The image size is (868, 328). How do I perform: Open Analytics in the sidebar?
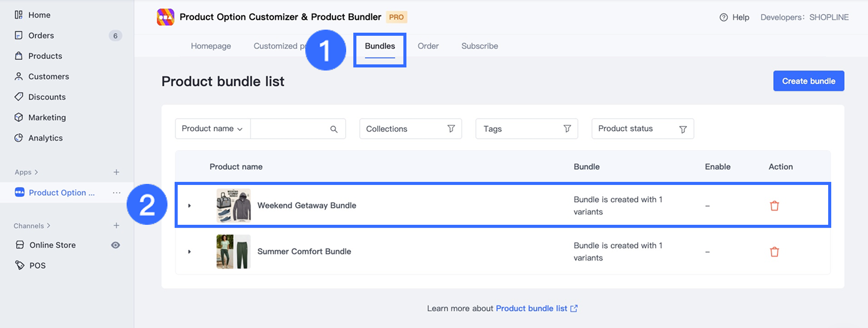45,138
